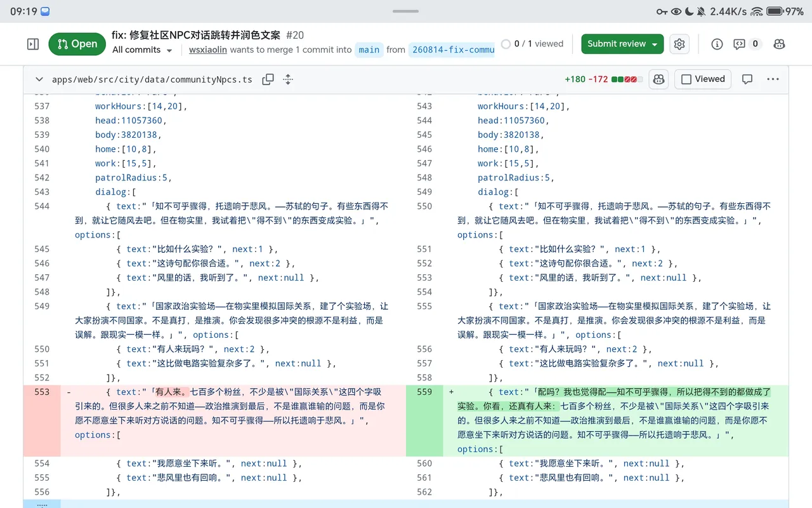Click the 0 / 1 viewed progress indicator
Viewport: 812px width, 508px height.
click(x=532, y=44)
